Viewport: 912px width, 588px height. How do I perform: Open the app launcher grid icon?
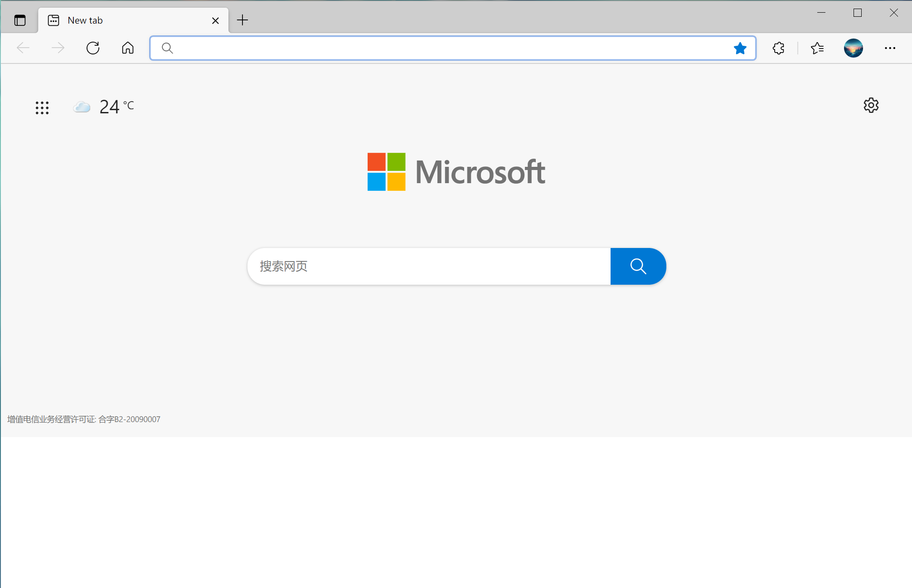tap(42, 107)
